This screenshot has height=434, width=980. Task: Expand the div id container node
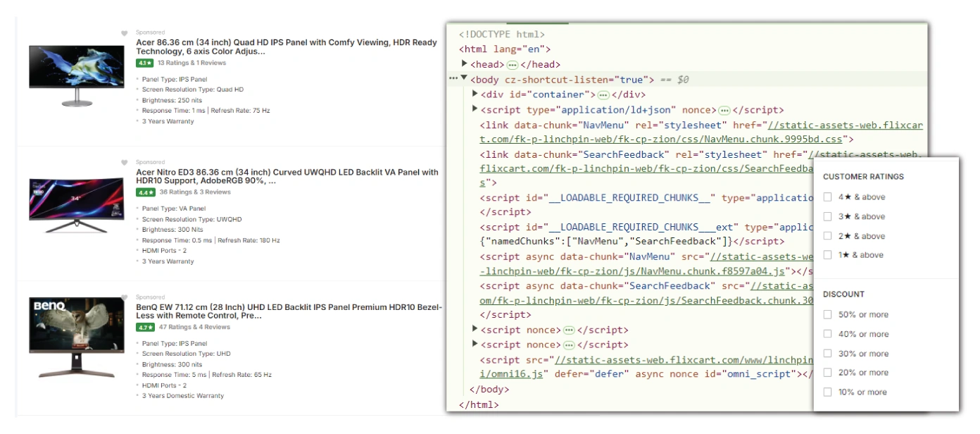[475, 94]
